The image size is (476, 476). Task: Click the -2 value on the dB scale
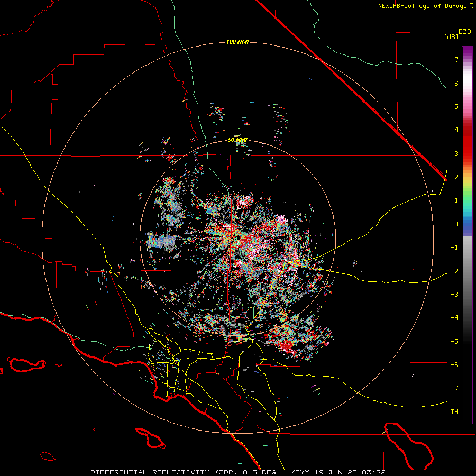454,271
